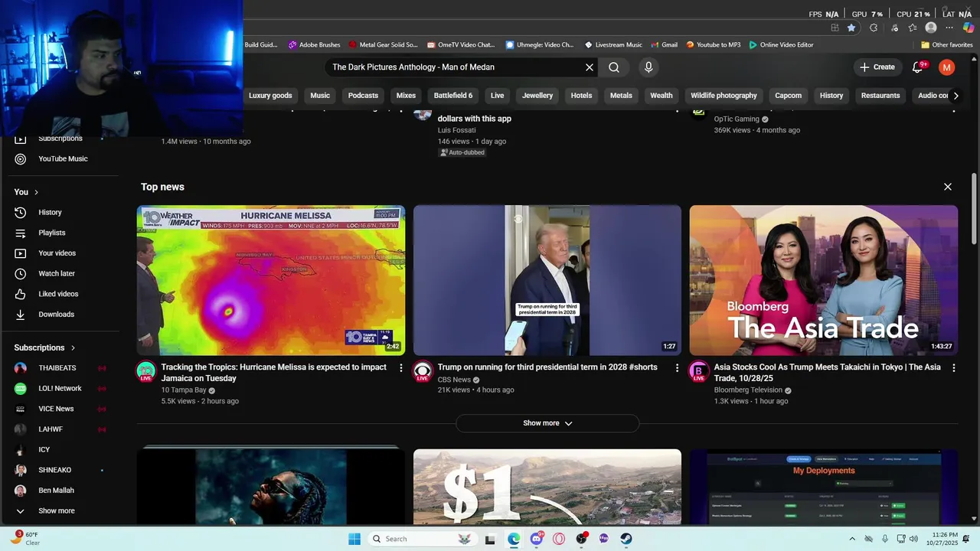Expand Show more in sidebar subscriptions
This screenshot has width=980, height=551.
57,511
